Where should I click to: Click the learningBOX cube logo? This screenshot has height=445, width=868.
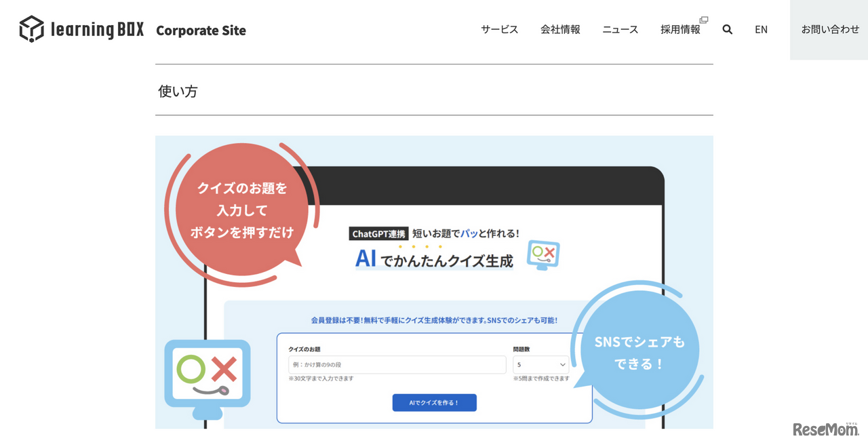[31, 29]
